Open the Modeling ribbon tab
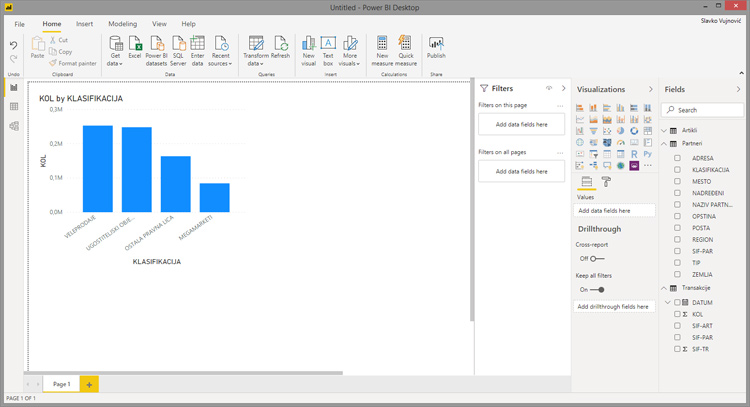The width and height of the screenshot is (750, 407). point(122,23)
